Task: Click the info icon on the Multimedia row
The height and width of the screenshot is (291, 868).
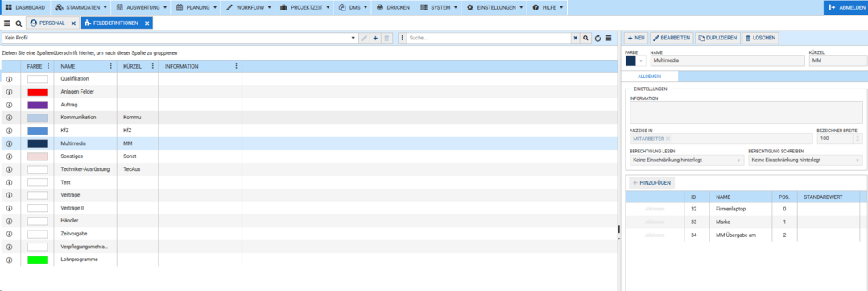Action: coord(10,143)
